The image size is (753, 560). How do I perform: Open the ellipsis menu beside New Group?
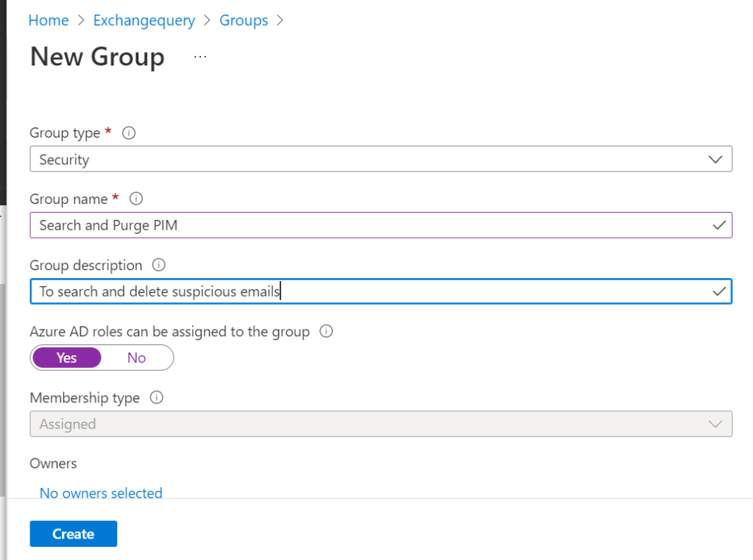point(200,57)
